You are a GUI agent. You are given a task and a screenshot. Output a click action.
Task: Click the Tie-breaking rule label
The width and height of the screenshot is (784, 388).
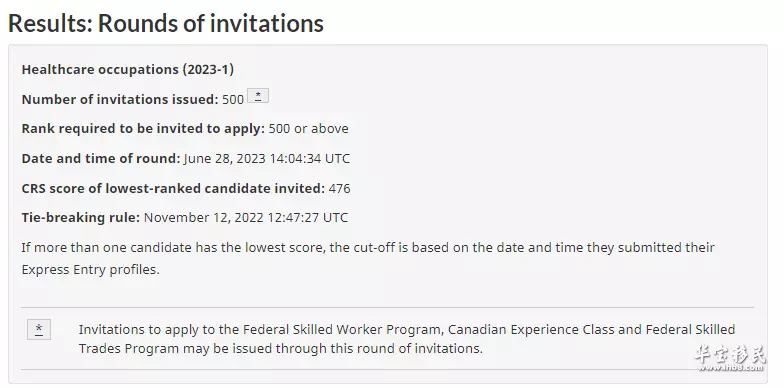[80, 218]
